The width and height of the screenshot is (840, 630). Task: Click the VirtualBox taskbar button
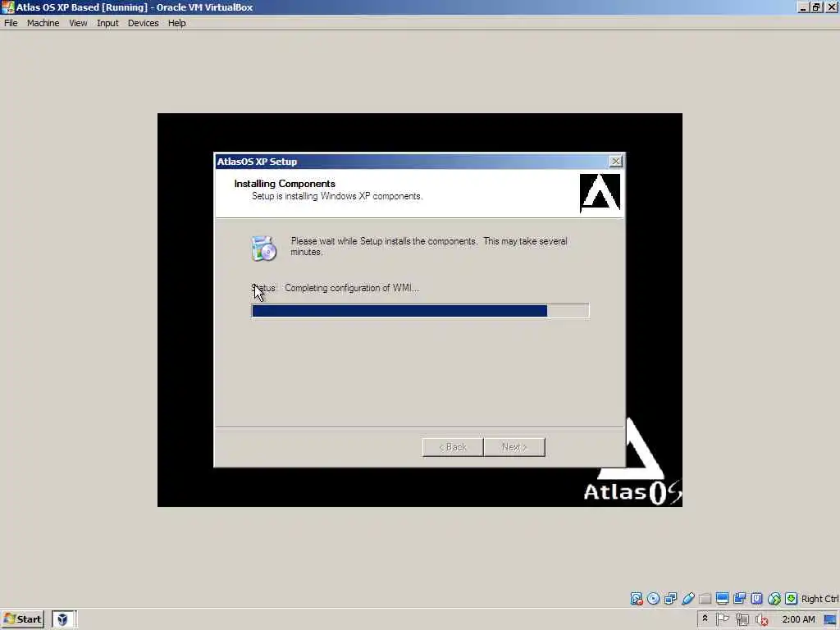click(x=64, y=619)
